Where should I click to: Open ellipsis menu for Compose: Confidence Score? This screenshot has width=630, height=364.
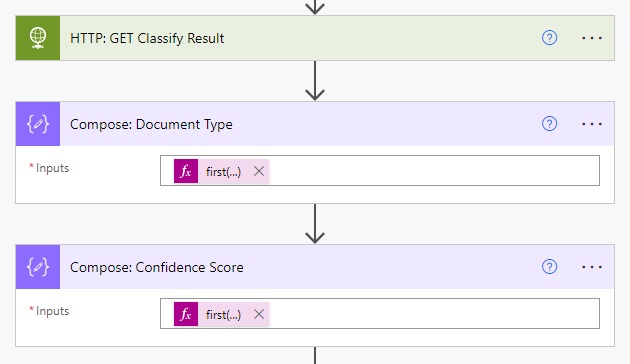pyautogui.click(x=592, y=267)
